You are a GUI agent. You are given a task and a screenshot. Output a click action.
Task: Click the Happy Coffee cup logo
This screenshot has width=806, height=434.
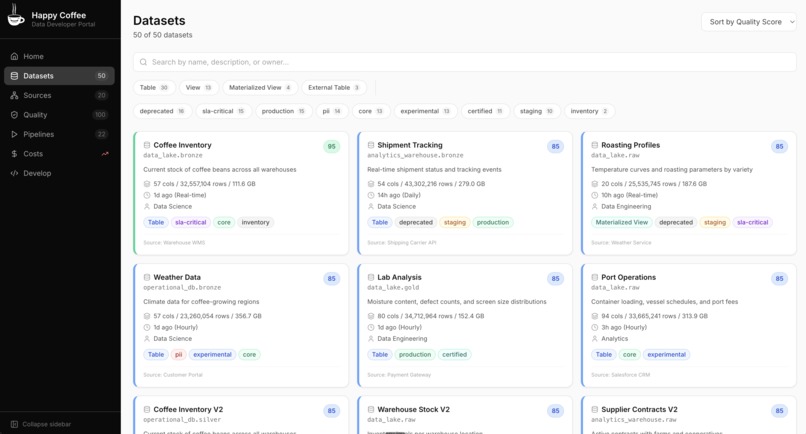15,15
